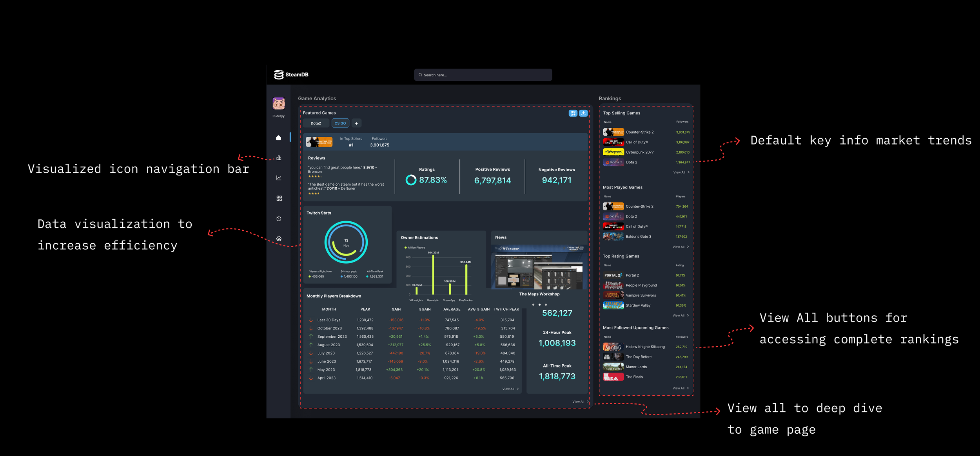Open settings via gear icon

279,239
